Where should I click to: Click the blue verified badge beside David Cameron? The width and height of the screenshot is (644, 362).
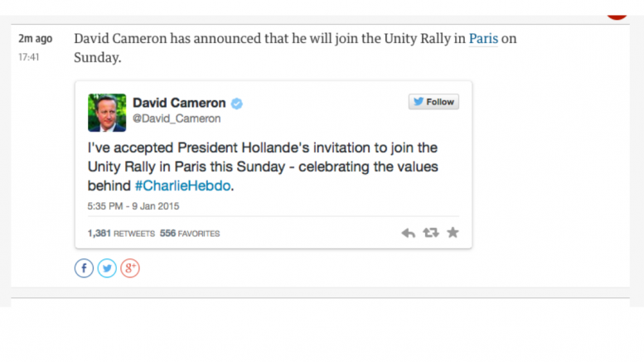click(236, 104)
